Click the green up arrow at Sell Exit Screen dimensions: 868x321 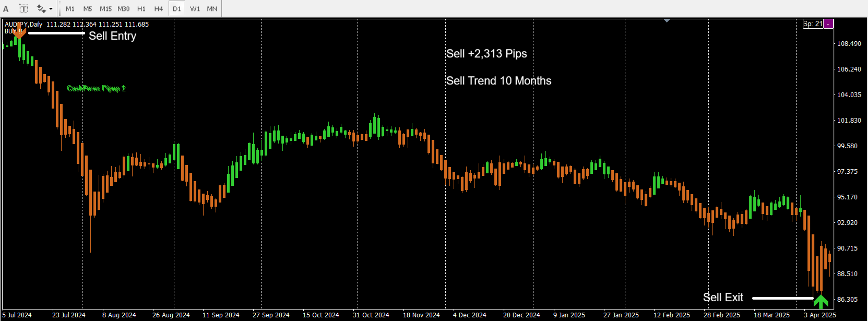(x=821, y=301)
